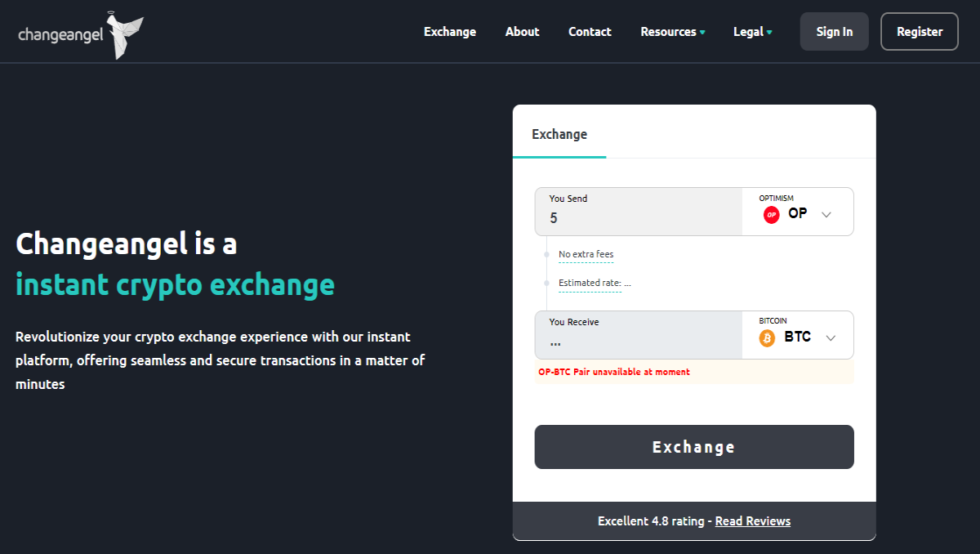Click the Register button
This screenshot has height=554, width=980.
[x=920, y=32]
